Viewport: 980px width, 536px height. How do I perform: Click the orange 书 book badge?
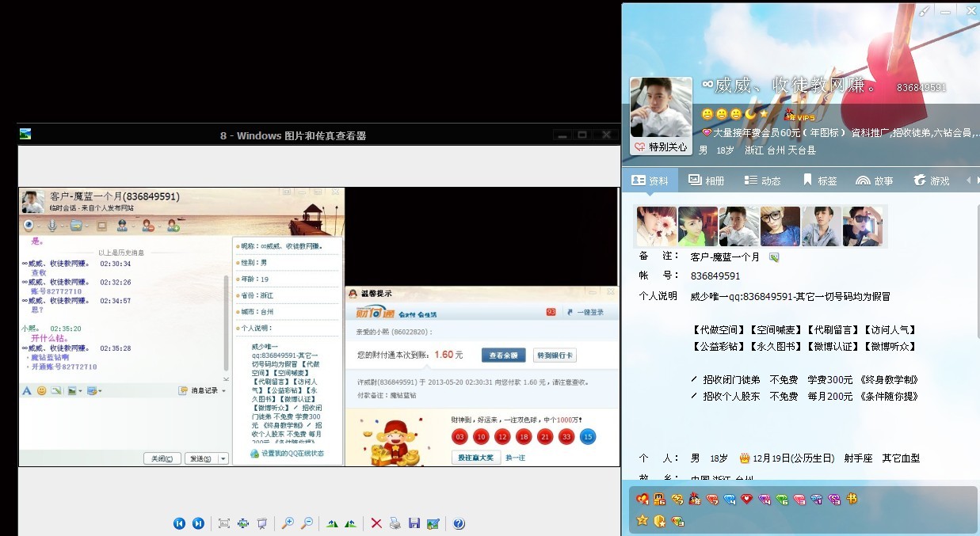(852, 499)
